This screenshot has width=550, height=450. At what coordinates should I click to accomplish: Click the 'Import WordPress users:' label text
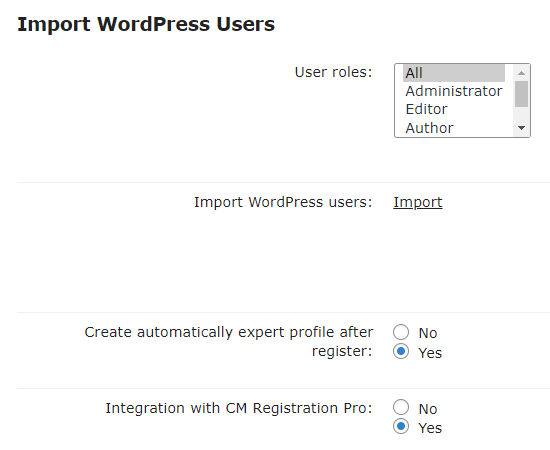click(283, 202)
